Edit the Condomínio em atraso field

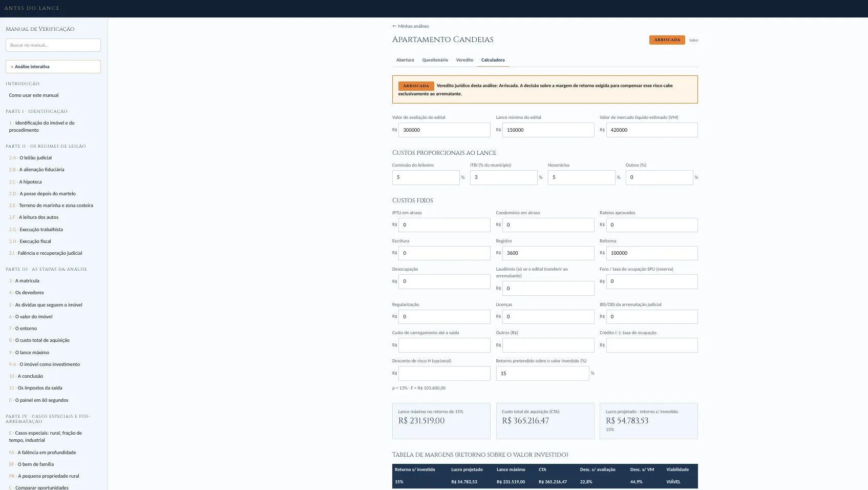point(548,225)
